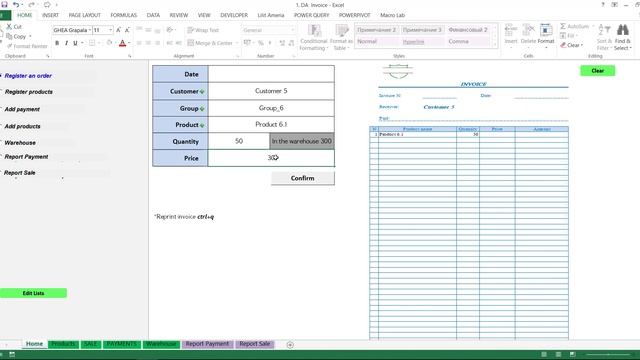
Task: Open Register products link
Action: pyautogui.click(x=29, y=92)
